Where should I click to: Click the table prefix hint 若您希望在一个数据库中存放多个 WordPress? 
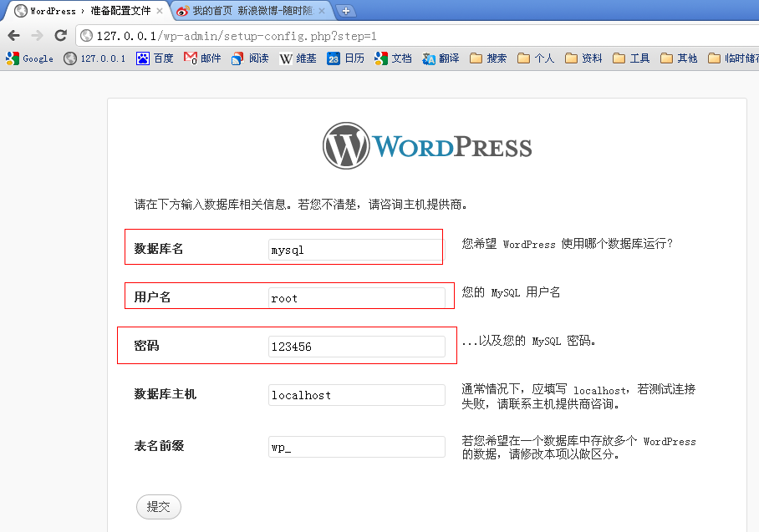(578, 448)
